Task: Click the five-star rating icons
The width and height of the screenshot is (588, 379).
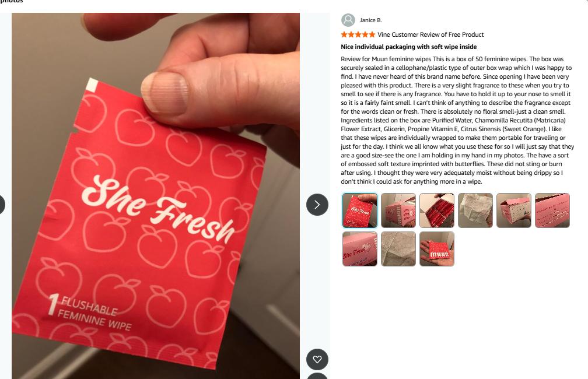Action: click(x=358, y=34)
